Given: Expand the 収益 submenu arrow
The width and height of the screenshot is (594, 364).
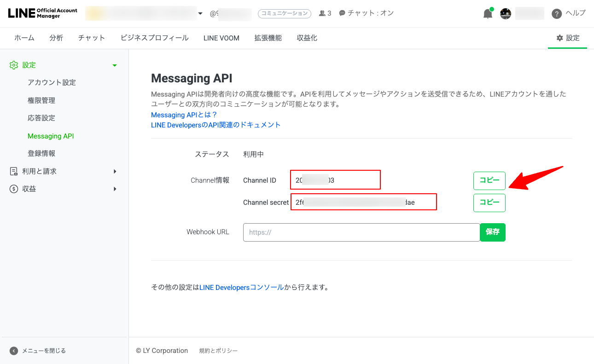Looking at the screenshot, I should (115, 189).
